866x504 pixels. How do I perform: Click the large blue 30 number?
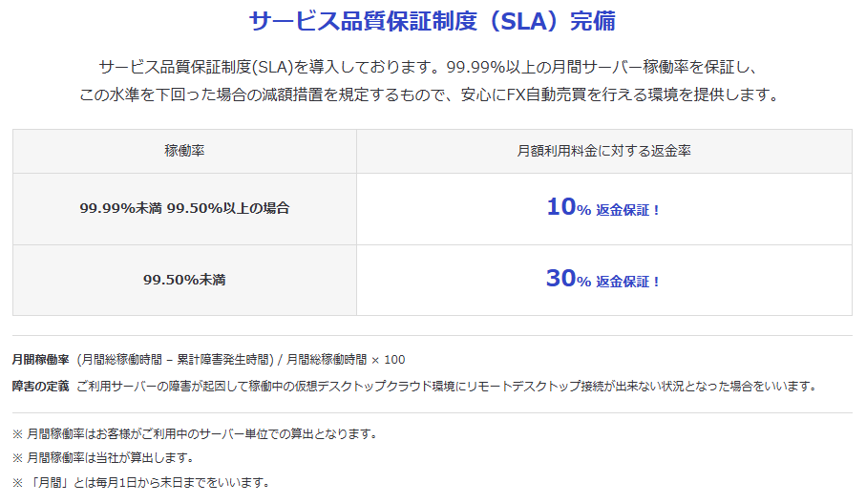tap(561, 279)
